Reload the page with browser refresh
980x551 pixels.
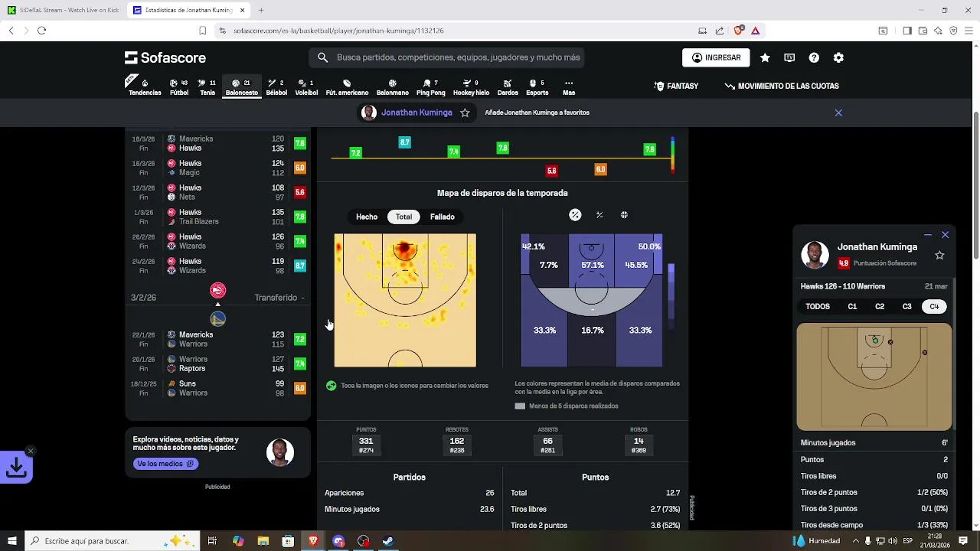(41, 31)
